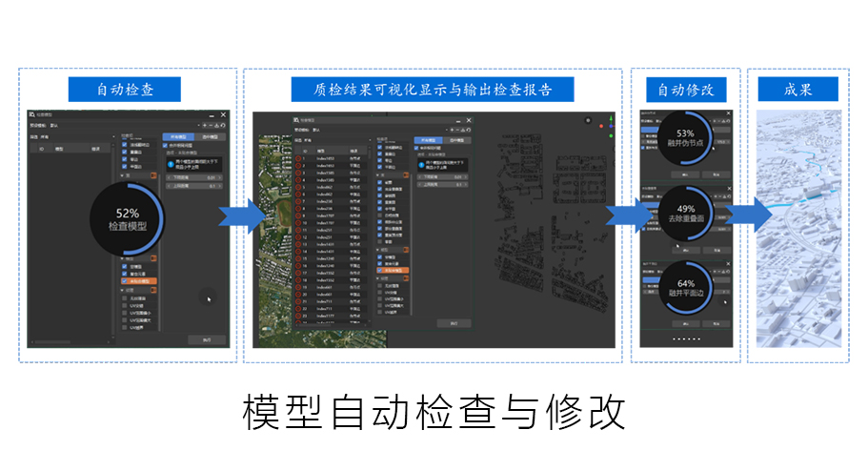Click the 52% 检查模型 progress circle
Viewport: 868px width, 471px height.
(127, 223)
